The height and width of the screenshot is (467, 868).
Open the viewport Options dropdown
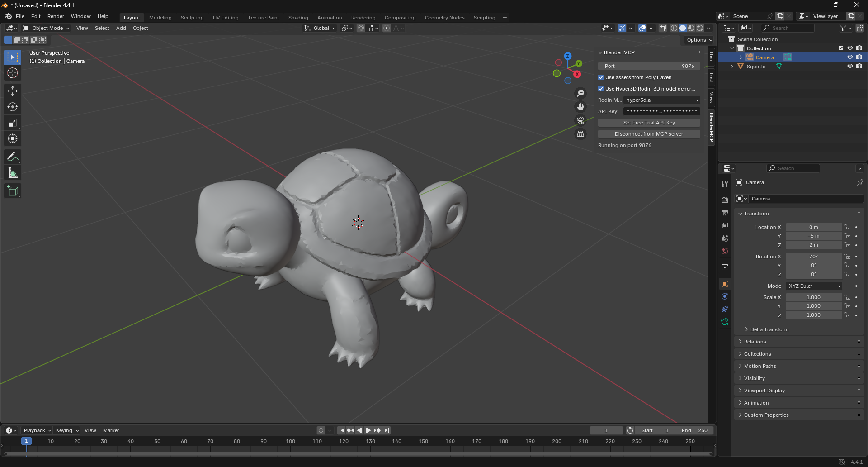(x=699, y=40)
